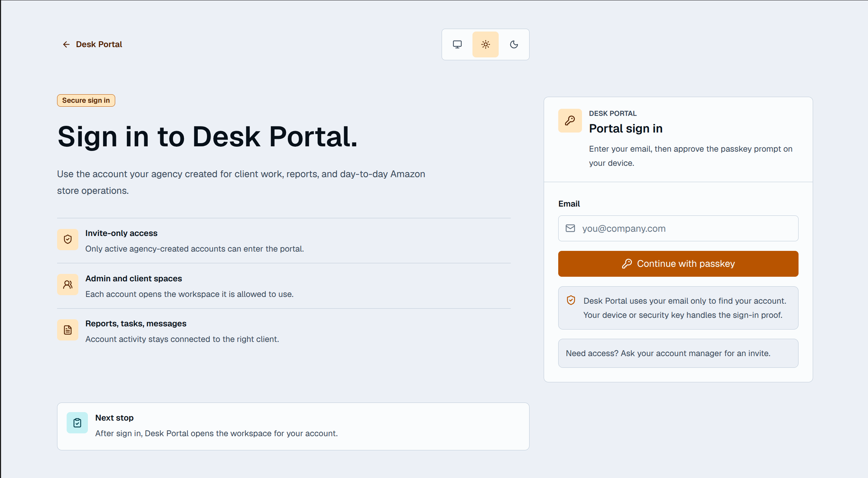Click 'Use the account your agency created' paragraph
This screenshot has height=478, width=868.
point(241,182)
